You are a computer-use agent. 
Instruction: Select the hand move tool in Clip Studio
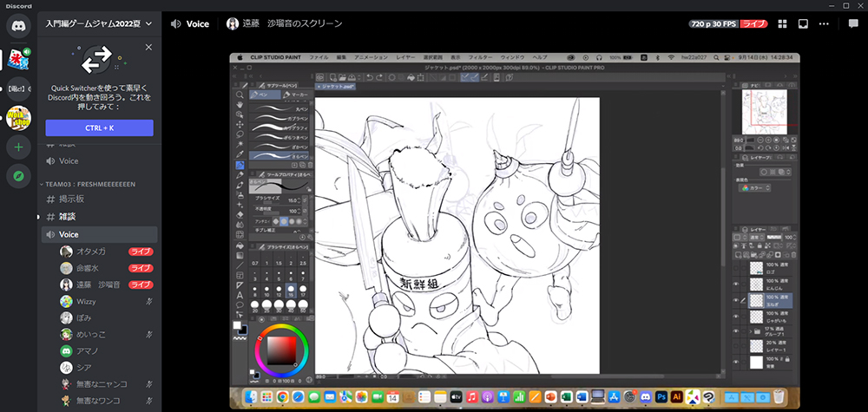pyautogui.click(x=240, y=105)
